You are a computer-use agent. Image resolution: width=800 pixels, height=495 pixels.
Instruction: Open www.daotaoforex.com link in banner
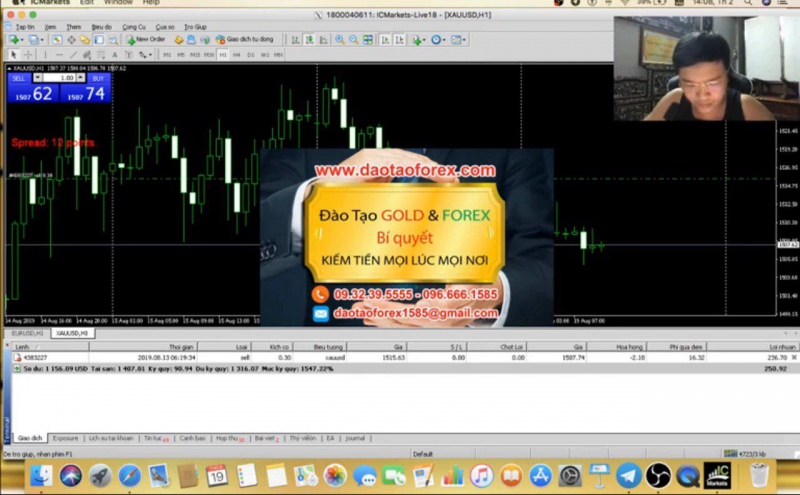click(405, 170)
